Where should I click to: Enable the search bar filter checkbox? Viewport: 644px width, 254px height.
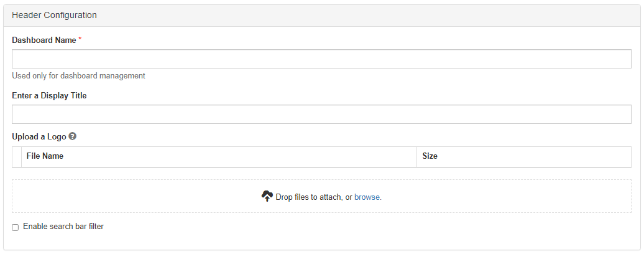click(x=16, y=227)
